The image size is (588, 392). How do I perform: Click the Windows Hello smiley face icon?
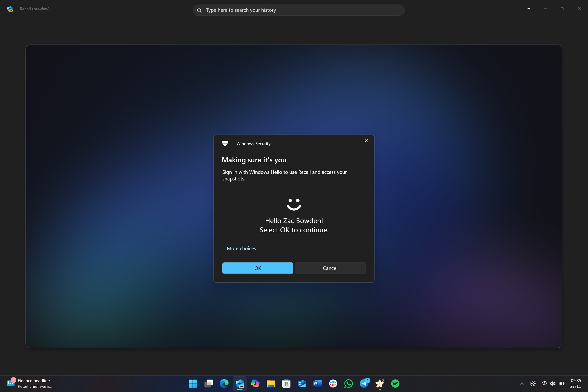pos(294,204)
